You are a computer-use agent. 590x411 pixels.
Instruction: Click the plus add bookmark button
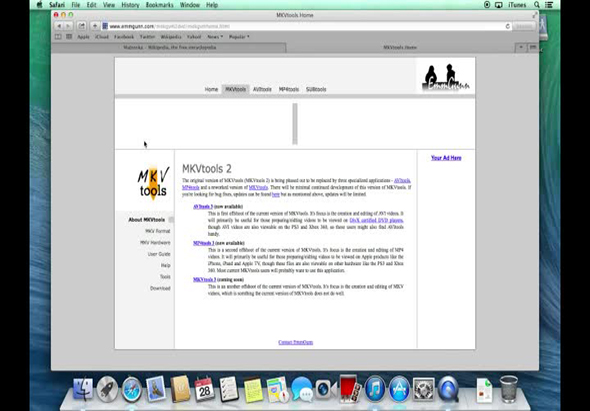(x=95, y=26)
